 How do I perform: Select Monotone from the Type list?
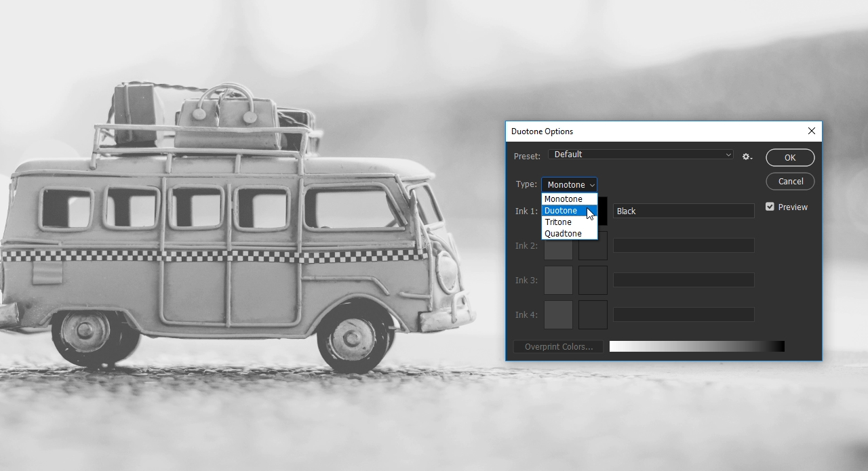[564, 199]
